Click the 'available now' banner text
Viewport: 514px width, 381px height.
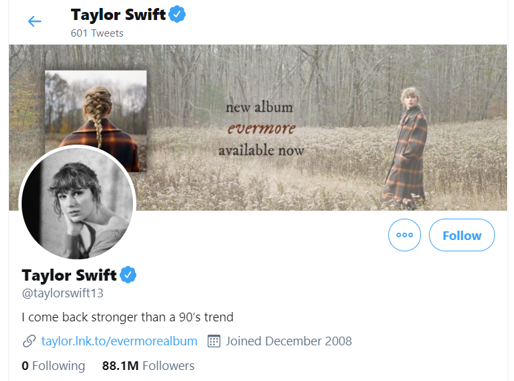(261, 150)
